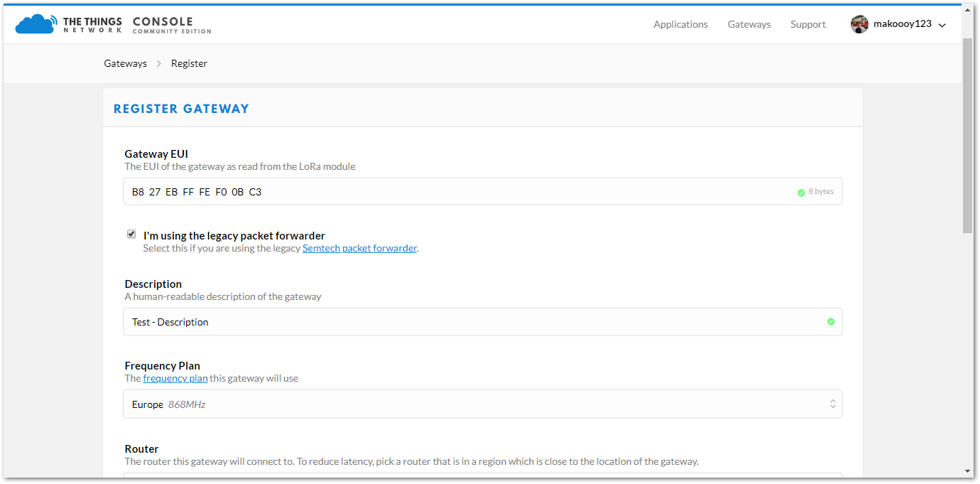Click the scrollbar down arrow
Viewport: 980px width, 484px height.
point(967,470)
